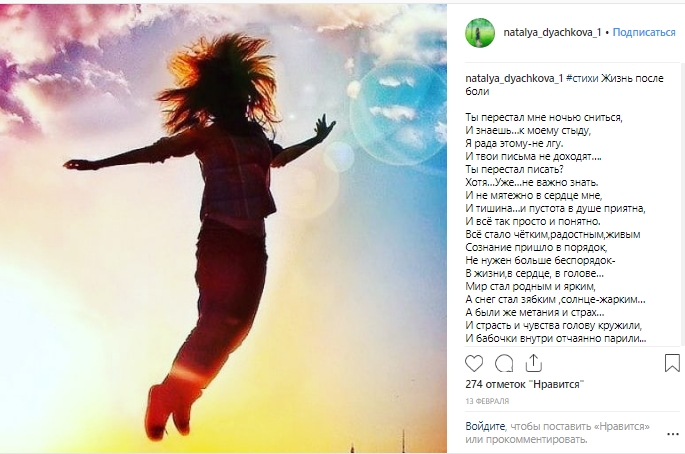Click the comment prompt text чтобы поставить «Нравится»
This screenshot has height=454, width=685.
click(580, 426)
